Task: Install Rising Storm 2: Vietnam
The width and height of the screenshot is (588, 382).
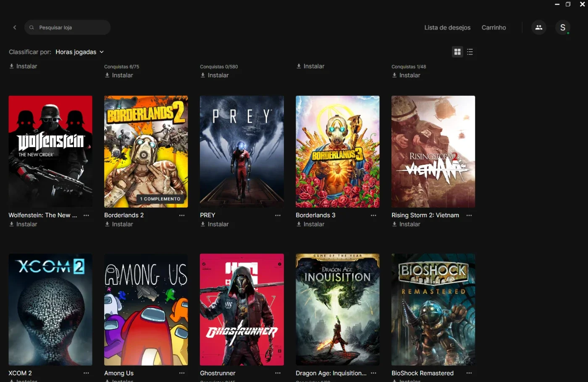Action: coord(407,224)
